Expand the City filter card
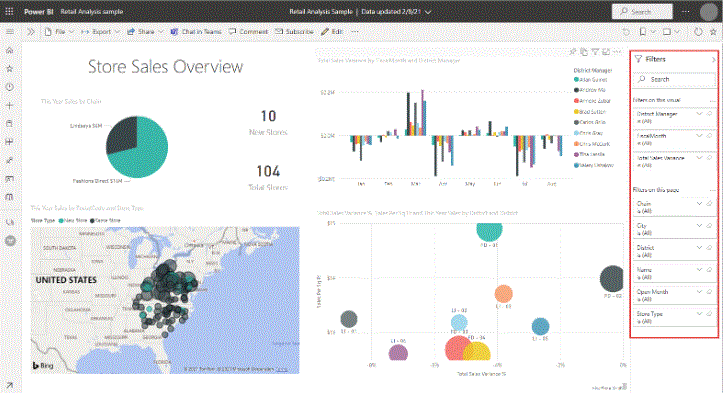 (x=699, y=226)
